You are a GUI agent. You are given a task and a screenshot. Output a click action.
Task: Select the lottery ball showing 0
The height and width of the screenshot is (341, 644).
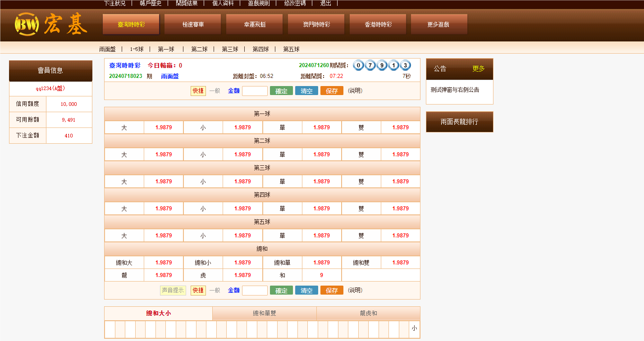pos(358,65)
